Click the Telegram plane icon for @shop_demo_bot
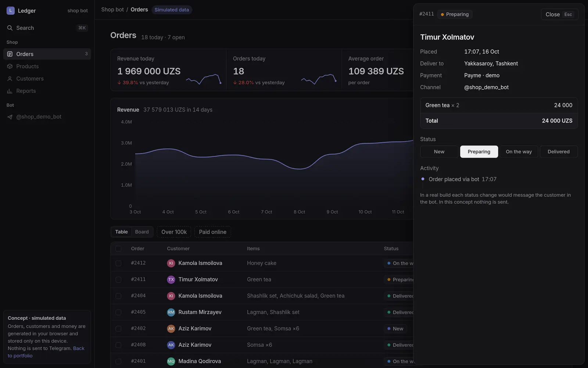This screenshot has width=588, height=368. 10,117
